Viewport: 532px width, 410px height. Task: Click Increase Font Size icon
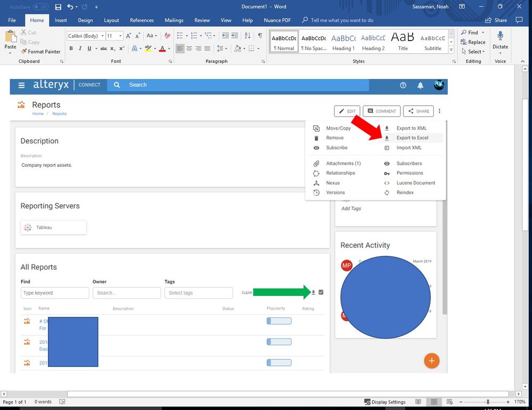tap(128, 36)
